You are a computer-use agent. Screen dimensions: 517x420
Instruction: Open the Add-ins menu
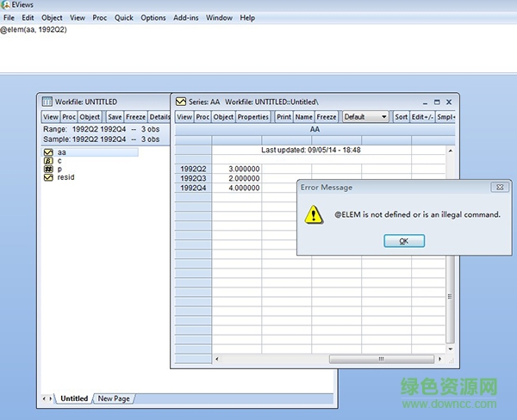tap(185, 17)
